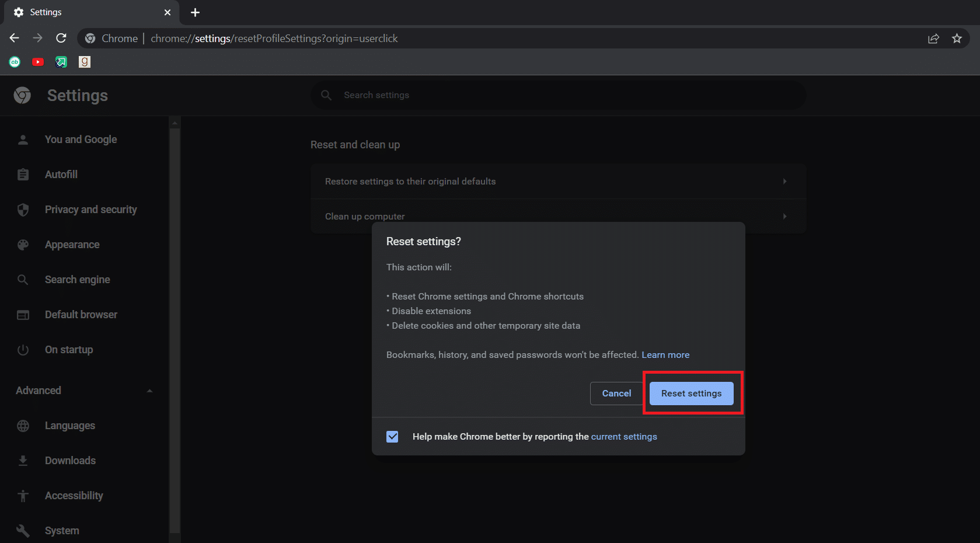Expand Restore settings to original defaults arrow
The height and width of the screenshot is (543, 980).
784,182
